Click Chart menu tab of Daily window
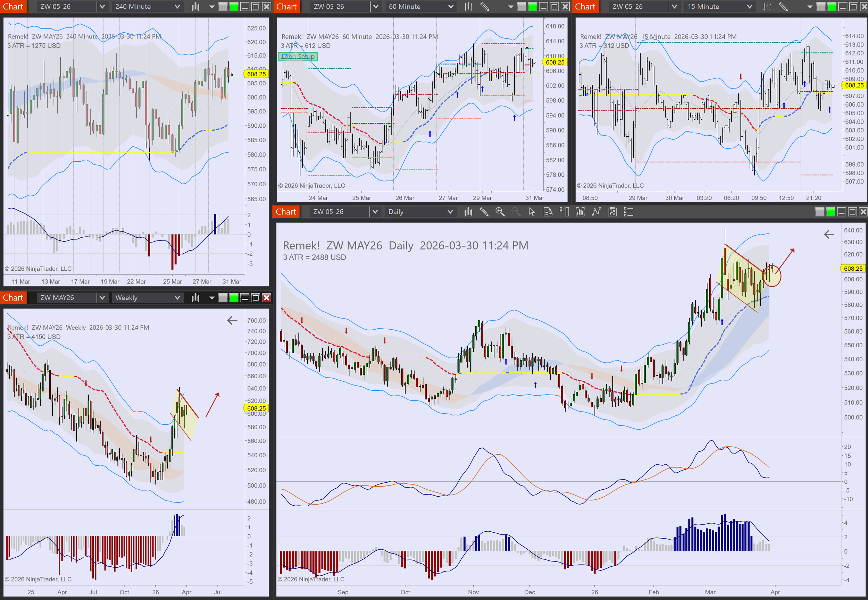 tap(286, 212)
